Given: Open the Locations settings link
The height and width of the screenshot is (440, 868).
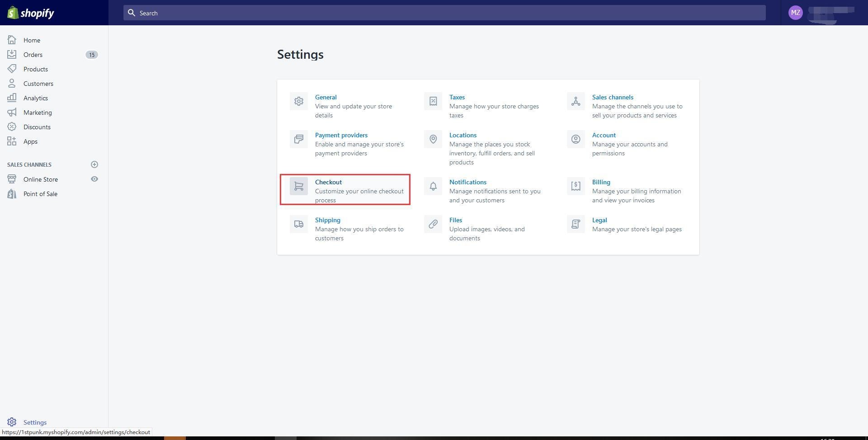Looking at the screenshot, I should pyautogui.click(x=463, y=135).
